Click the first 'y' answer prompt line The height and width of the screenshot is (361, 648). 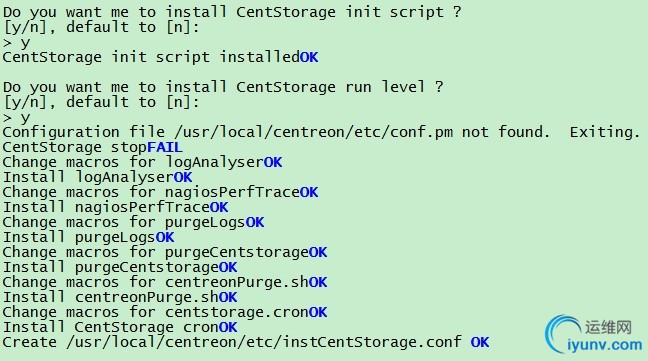pos(17,43)
